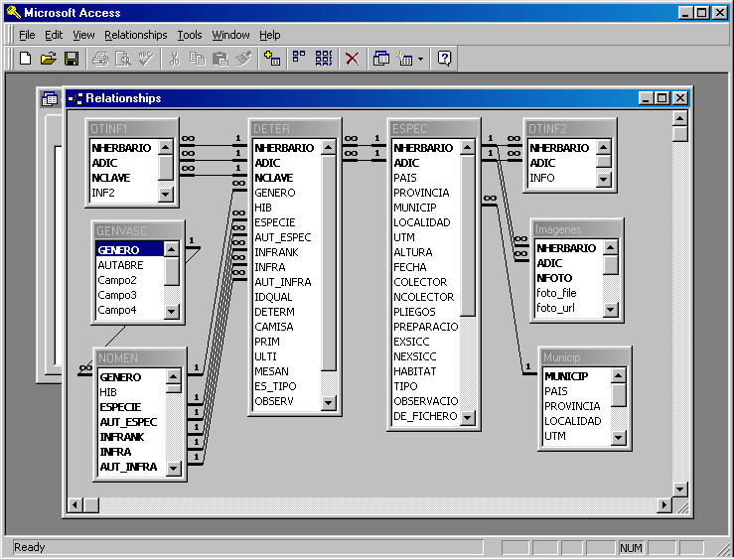
Task: Click Show Direct Relationships icon
Action: pos(299,58)
